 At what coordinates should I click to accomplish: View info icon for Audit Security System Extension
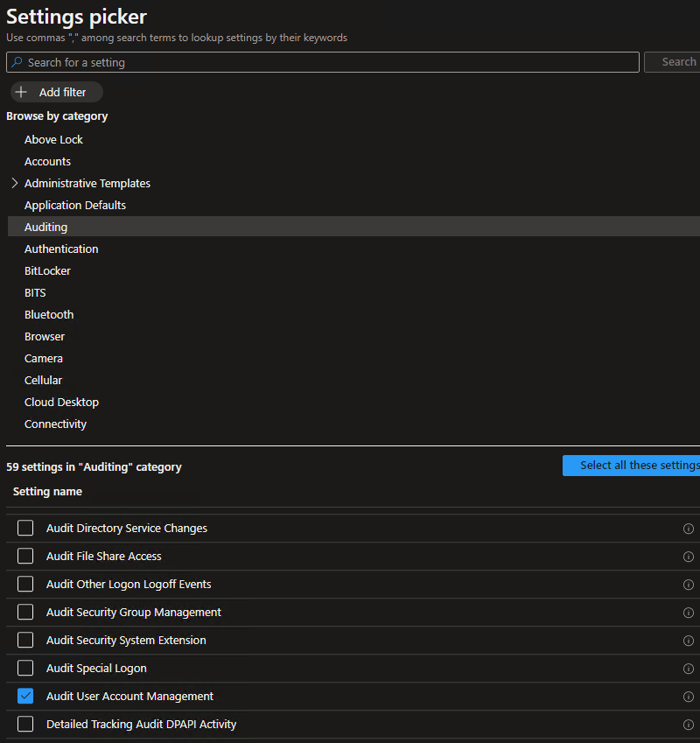689,641
